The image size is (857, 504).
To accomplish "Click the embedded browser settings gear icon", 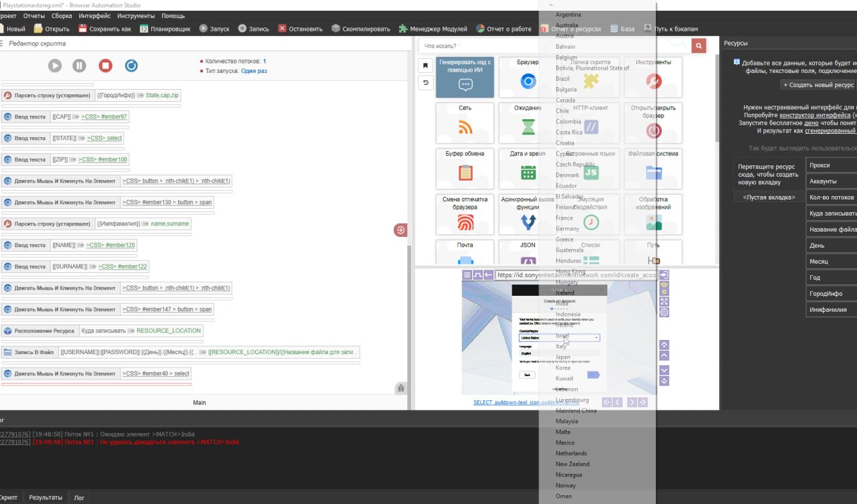I will click(x=664, y=312).
